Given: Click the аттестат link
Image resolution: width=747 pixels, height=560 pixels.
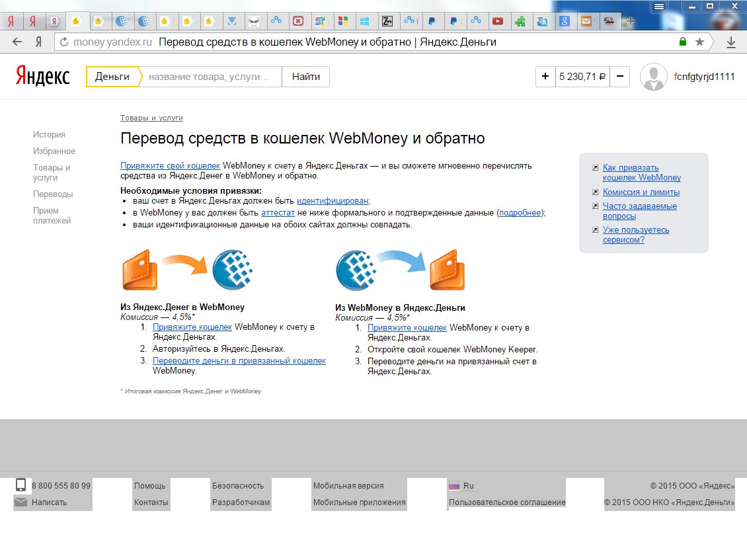Looking at the screenshot, I should tap(278, 212).
